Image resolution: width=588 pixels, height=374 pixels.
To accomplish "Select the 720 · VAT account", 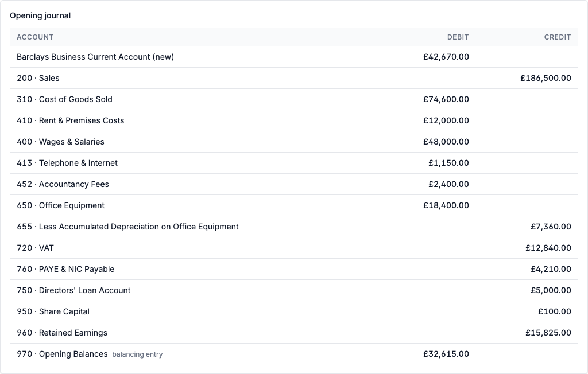I will pyautogui.click(x=35, y=248).
